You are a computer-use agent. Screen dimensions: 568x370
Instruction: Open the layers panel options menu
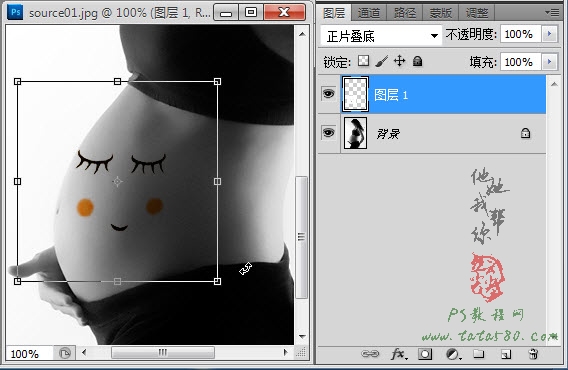pyautogui.click(x=552, y=13)
